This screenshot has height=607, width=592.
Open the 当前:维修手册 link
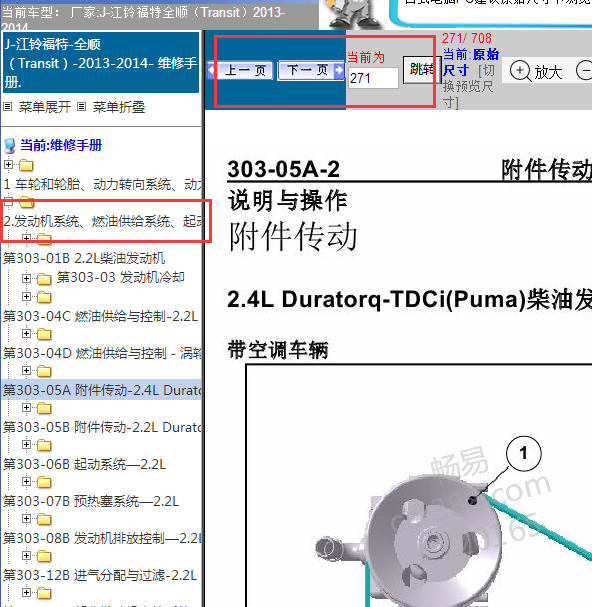61,145
